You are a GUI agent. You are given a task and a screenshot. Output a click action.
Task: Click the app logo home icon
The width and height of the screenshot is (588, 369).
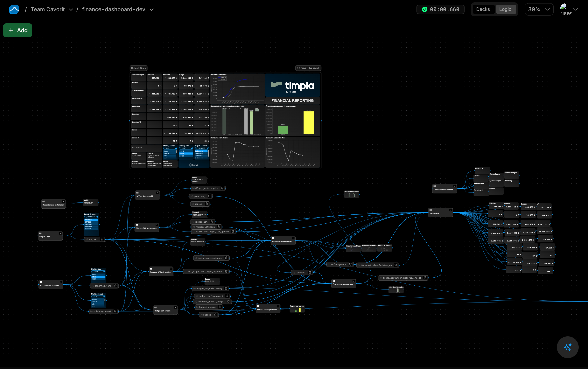pyautogui.click(x=14, y=9)
